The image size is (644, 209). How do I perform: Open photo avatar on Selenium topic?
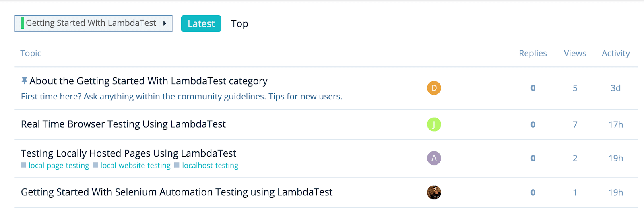tap(434, 192)
